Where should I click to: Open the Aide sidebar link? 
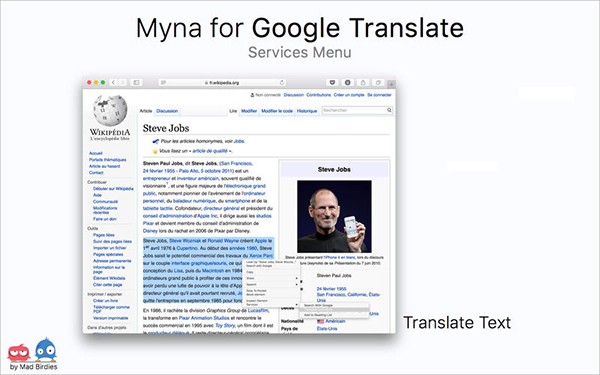(x=97, y=195)
